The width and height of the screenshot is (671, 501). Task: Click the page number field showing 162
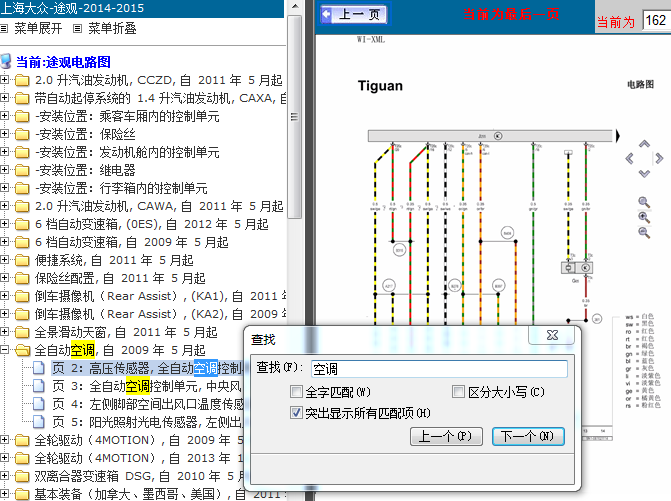pos(656,21)
